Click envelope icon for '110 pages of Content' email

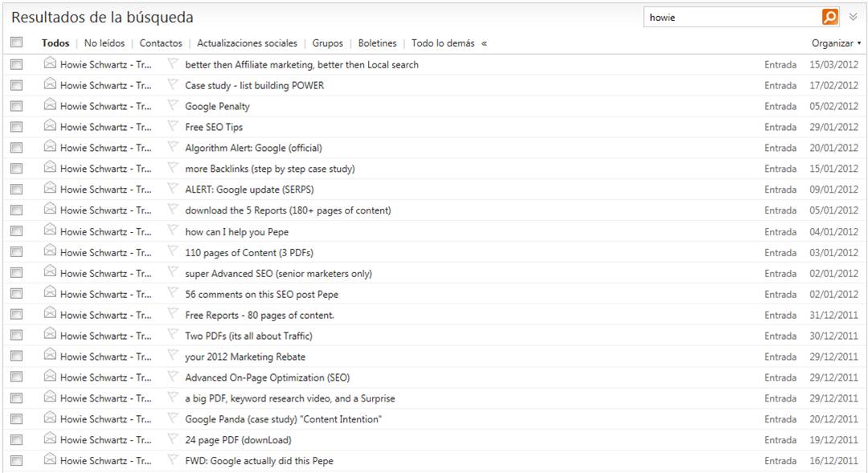coord(50,251)
